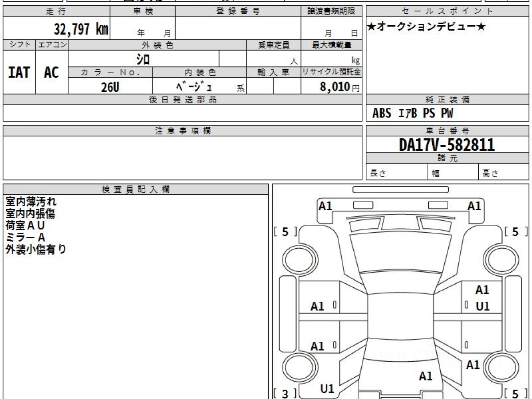532x399 pixels.
Task: Click the 純正装備 header
Action: [447, 100]
